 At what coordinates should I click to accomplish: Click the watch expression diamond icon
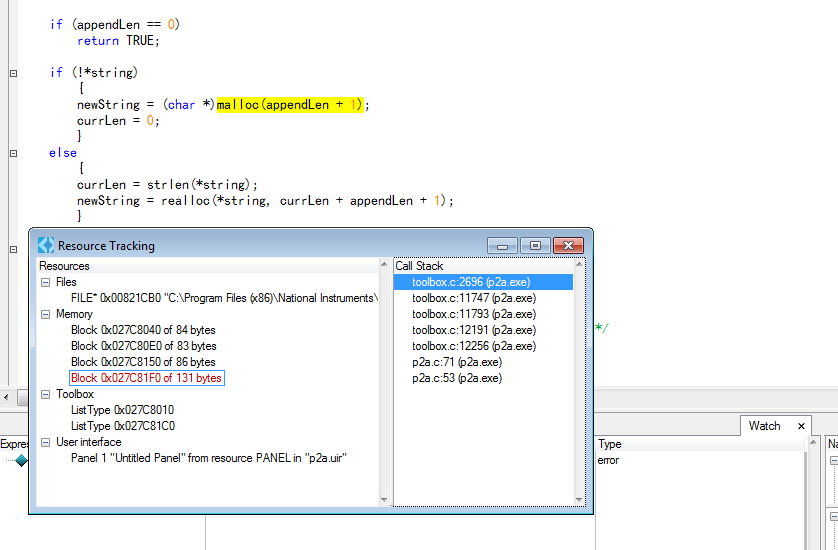pos(21,460)
